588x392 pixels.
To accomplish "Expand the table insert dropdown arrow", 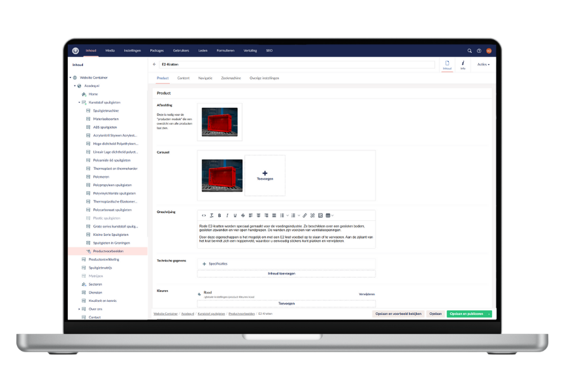I will pos(333,216).
